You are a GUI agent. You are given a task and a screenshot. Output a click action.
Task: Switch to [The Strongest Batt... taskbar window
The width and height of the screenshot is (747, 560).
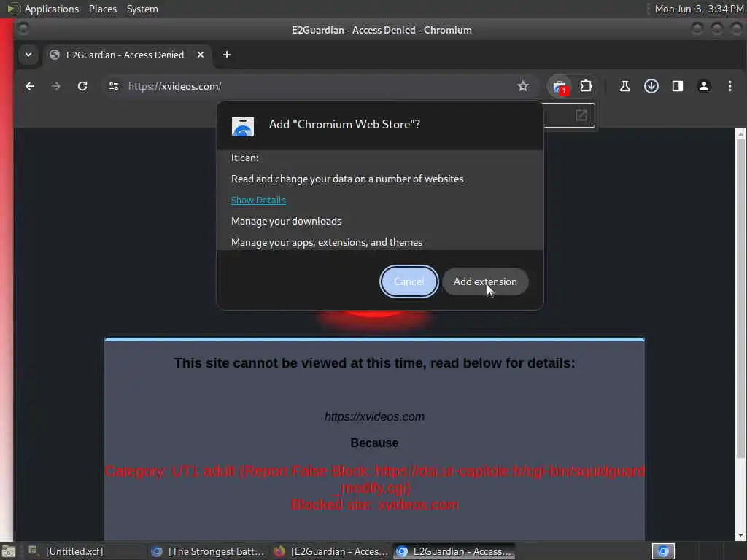(208, 551)
